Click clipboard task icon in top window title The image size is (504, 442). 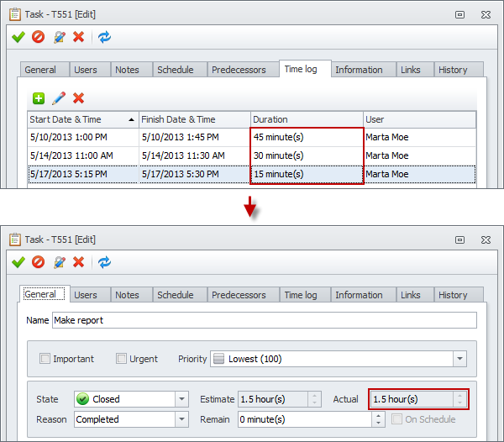click(x=15, y=14)
